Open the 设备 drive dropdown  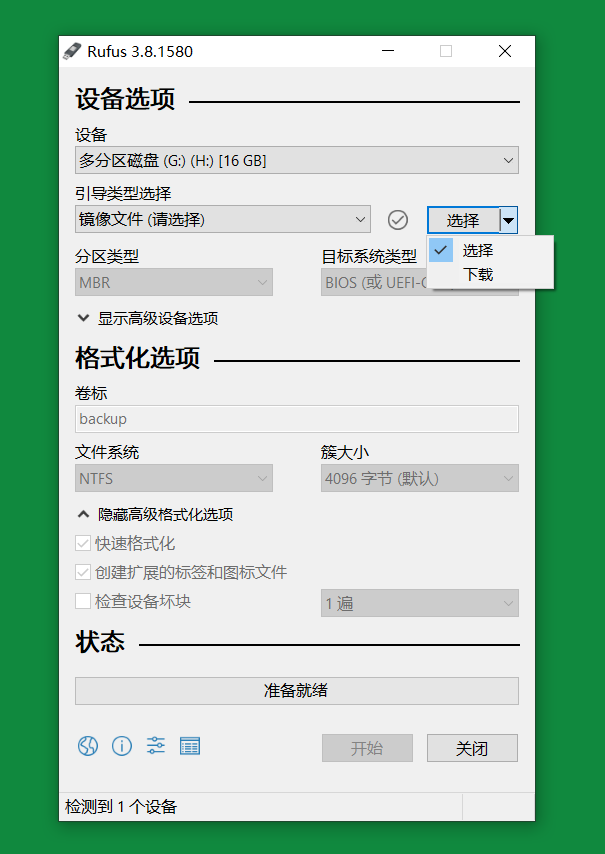297,160
